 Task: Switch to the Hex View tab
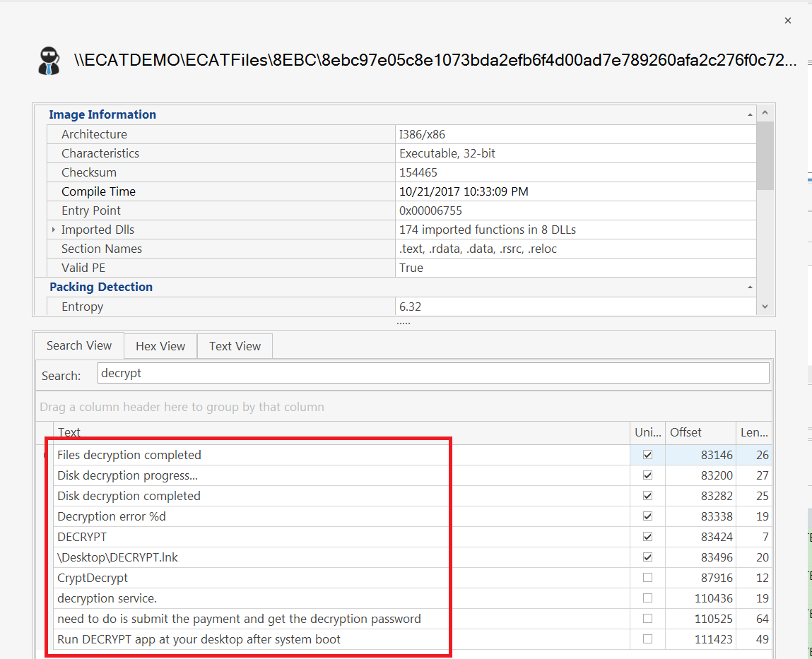(x=160, y=346)
